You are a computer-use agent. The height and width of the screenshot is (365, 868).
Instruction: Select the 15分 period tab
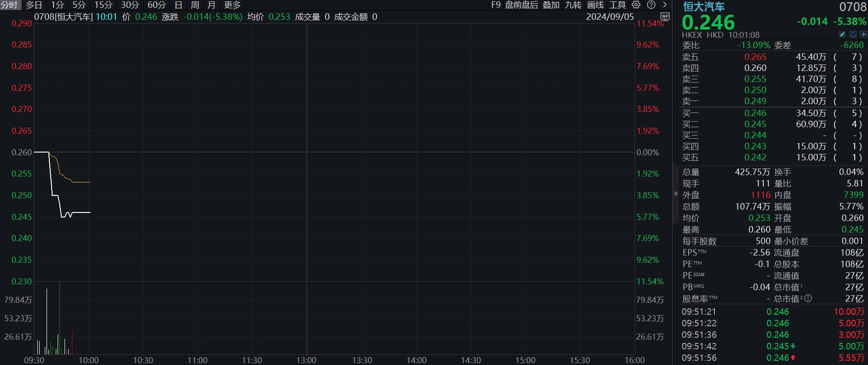click(104, 5)
